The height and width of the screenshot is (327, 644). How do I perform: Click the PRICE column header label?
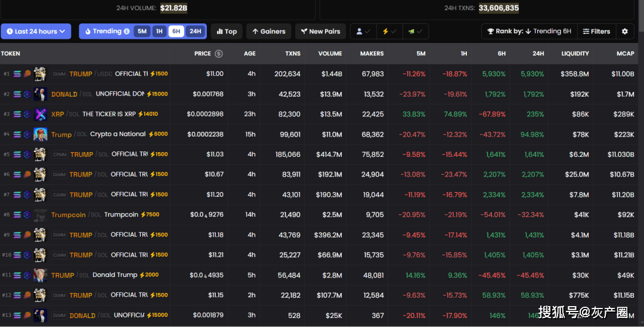click(x=203, y=54)
